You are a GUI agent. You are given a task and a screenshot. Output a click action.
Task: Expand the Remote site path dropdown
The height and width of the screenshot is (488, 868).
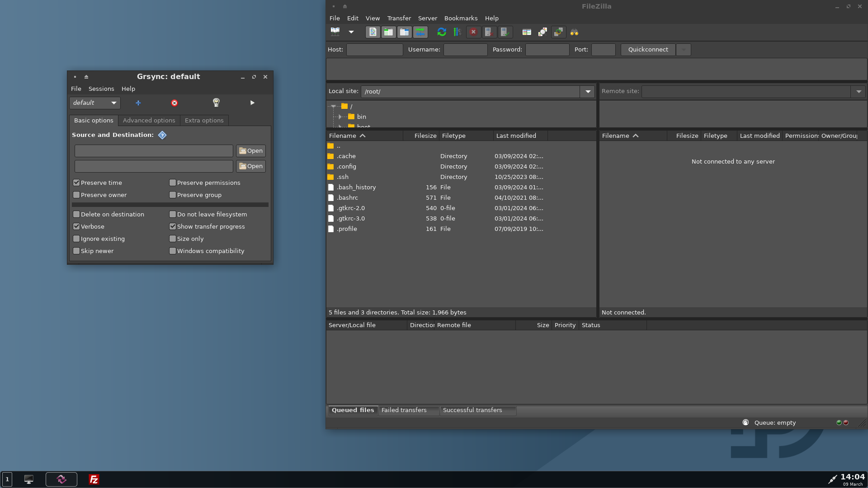859,92
